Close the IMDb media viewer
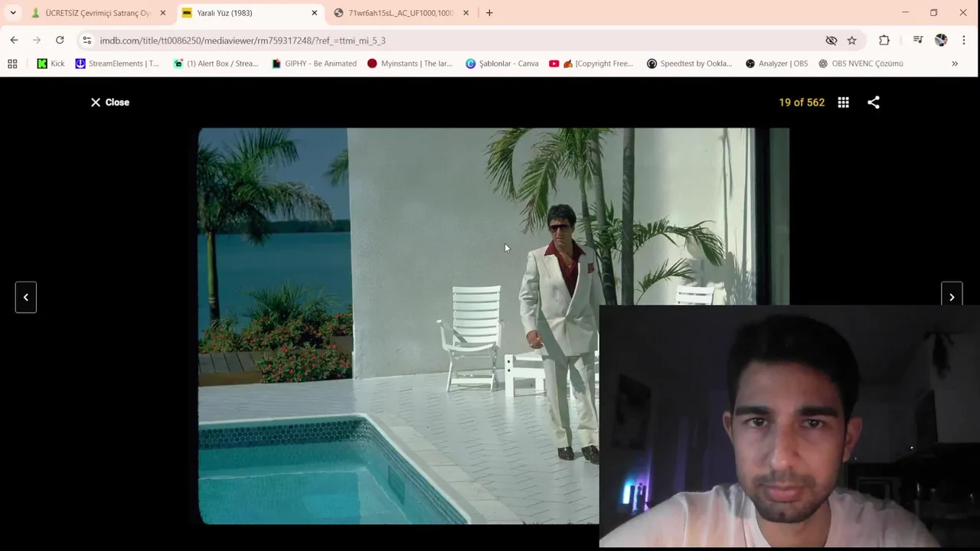Image resolution: width=980 pixels, height=551 pixels. [x=109, y=103]
